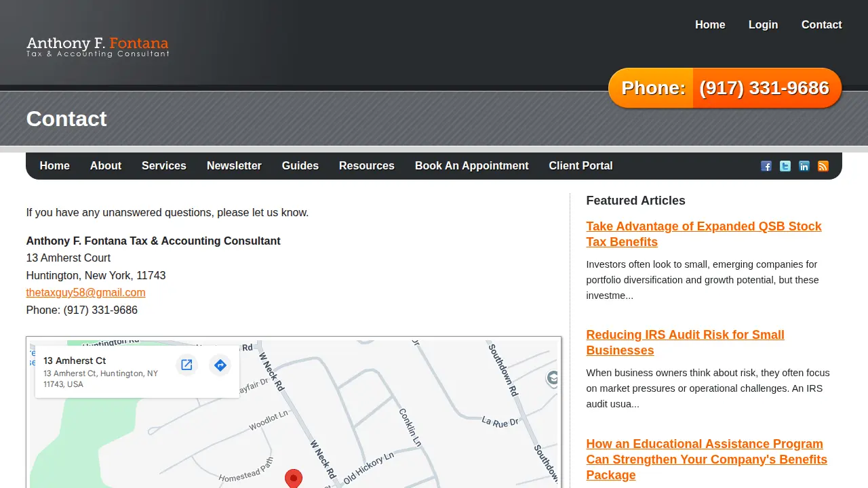Click the thetaxguy58@gmail.com email link
The height and width of the screenshot is (488, 868).
coord(86,293)
